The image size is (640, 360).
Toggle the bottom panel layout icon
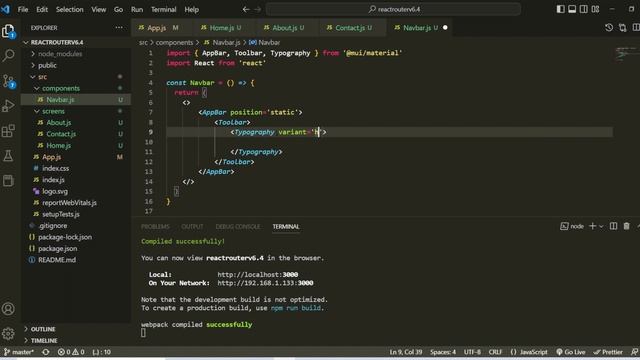pyautogui.click(x=572, y=9)
